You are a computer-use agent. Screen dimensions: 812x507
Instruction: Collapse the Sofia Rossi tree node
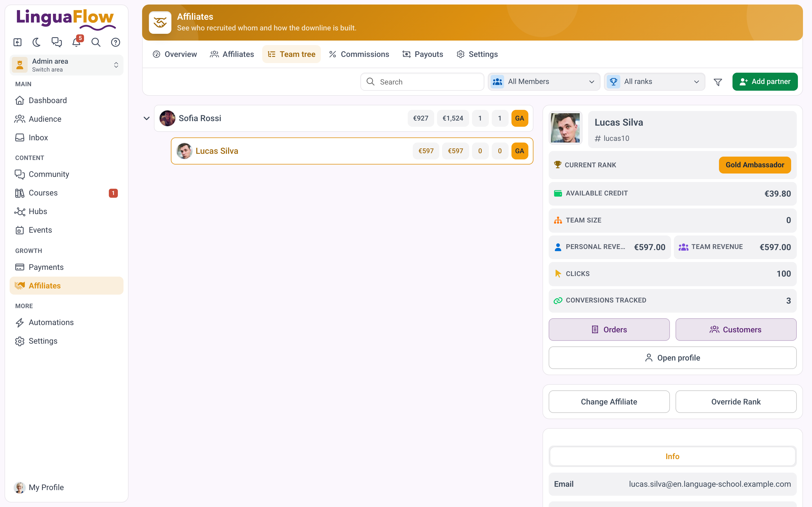(x=147, y=118)
